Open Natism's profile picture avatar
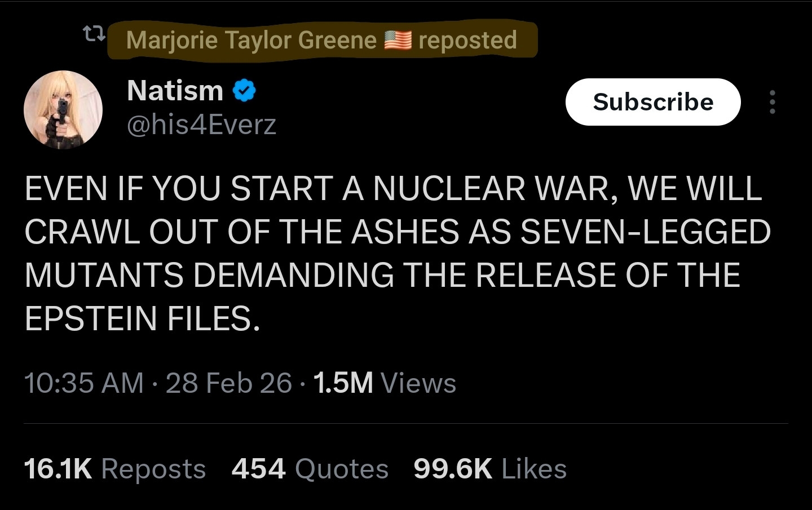Image resolution: width=812 pixels, height=510 pixels. pos(63,110)
